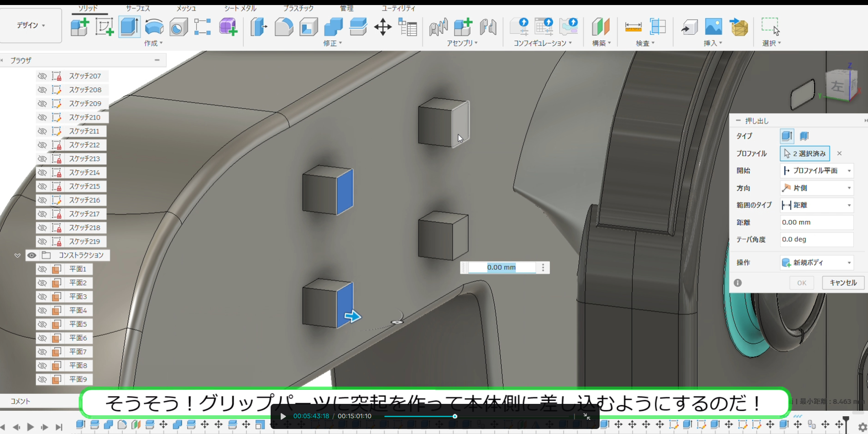Choose the Shell tool icon
The width and height of the screenshot is (868, 434).
tap(309, 27)
